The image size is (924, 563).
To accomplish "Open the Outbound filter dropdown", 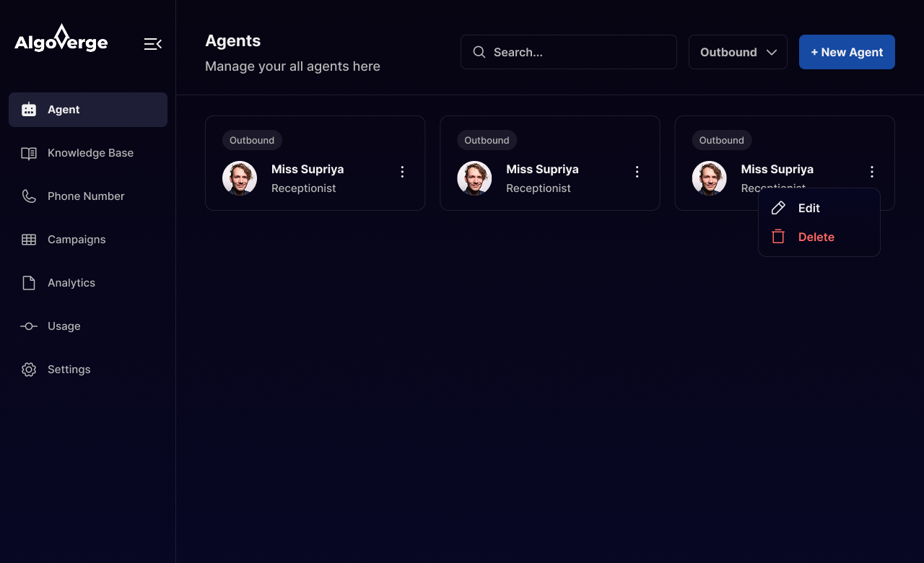I will pos(738,52).
